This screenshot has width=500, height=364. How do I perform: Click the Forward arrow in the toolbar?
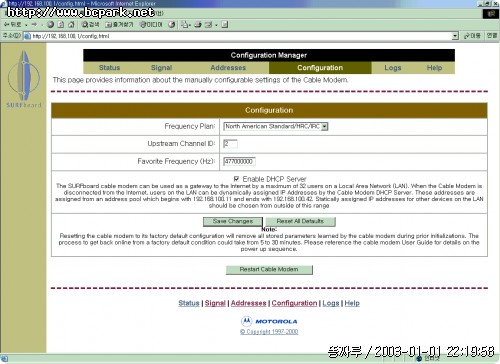pyautogui.click(x=34, y=25)
